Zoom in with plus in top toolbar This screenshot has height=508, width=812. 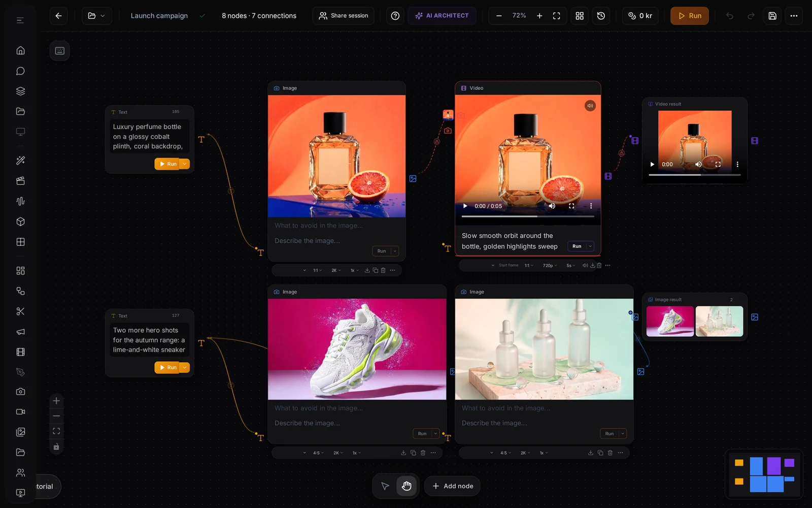[x=539, y=16]
